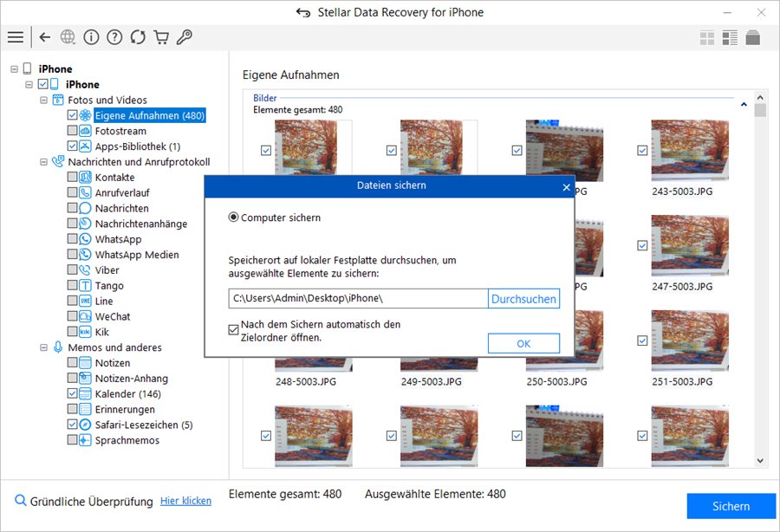Uncheck the 243-5003.JPG thumbnail checkbox
Screen dimensions: 780x532
642,150
